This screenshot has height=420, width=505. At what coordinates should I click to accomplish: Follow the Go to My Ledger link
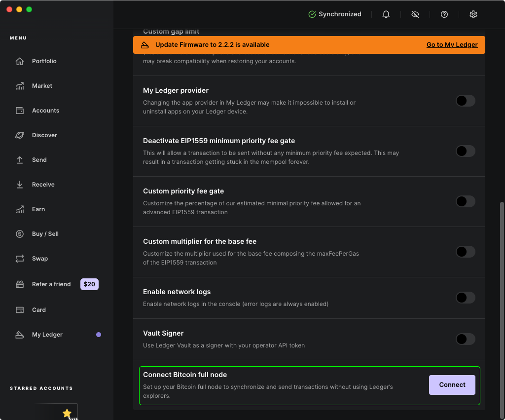coord(452,45)
